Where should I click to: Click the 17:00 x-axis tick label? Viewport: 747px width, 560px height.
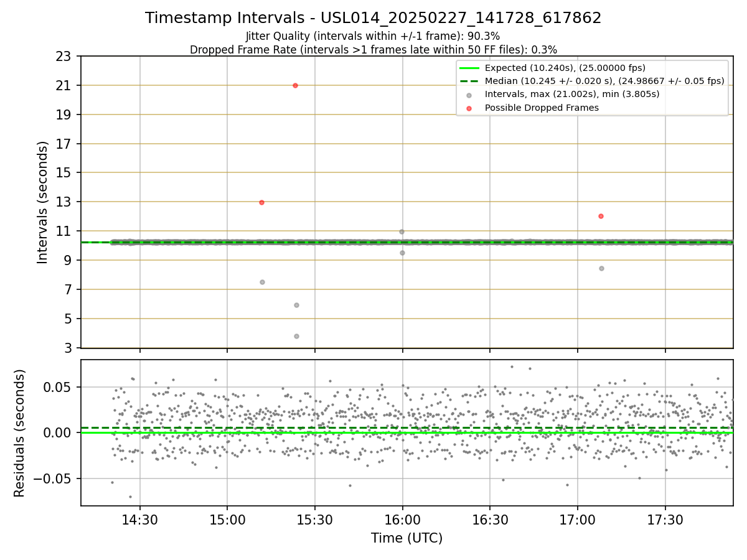point(578,519)
